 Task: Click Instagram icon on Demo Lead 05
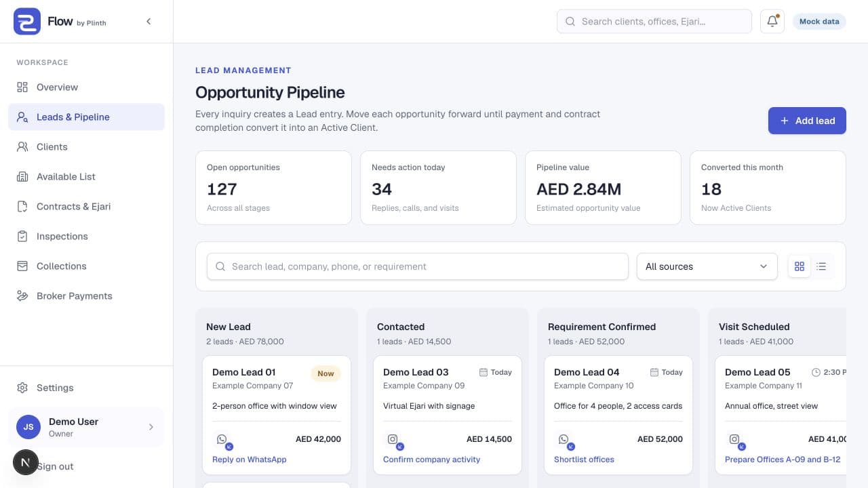point(734,439)
